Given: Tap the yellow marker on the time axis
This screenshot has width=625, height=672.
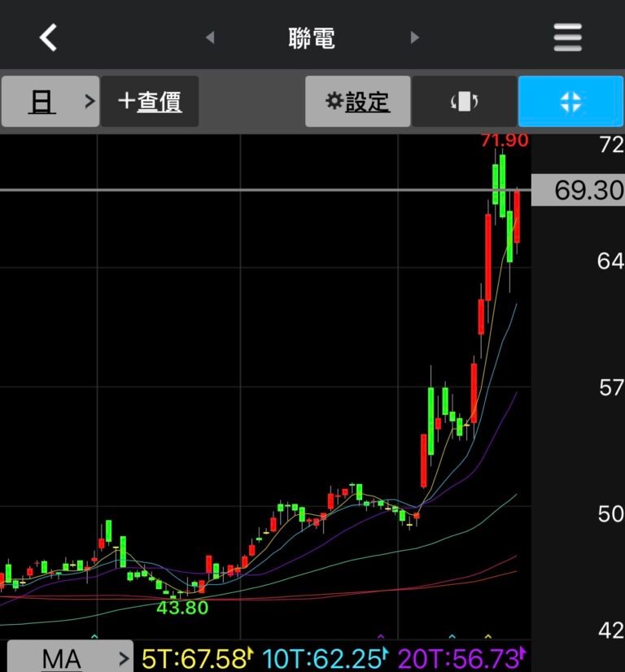Looking at the screenshot, I should click(488, 636).
